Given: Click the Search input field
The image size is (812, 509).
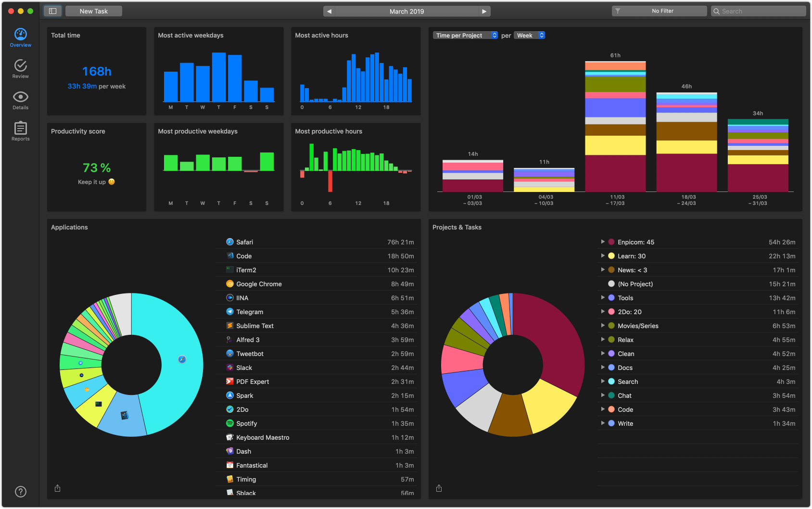Looking at the screenshot, I should coord(758,11).
